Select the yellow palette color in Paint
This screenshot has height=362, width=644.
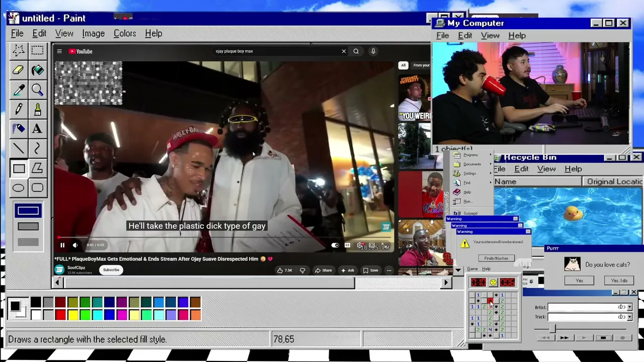click(72, 315)
